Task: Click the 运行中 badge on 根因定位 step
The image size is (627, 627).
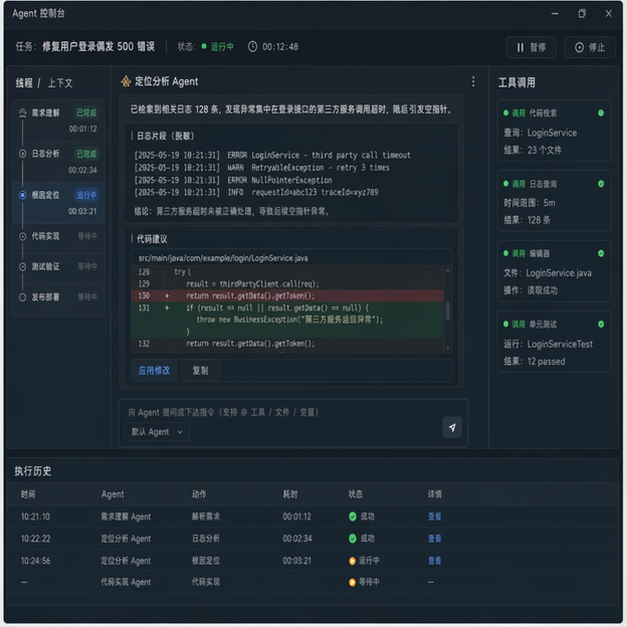Action: (x=86, y=195)
